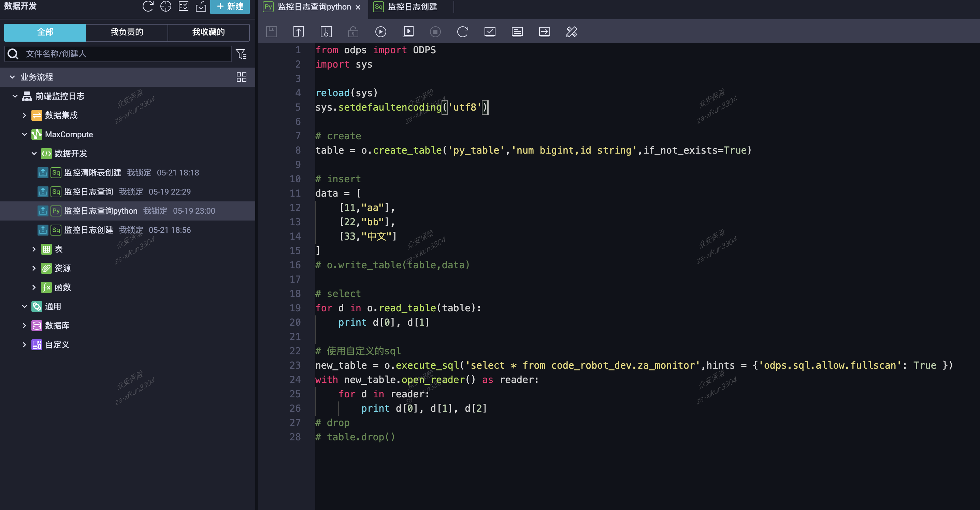The image size is (980, 510).
Task: Expand the 自定义 node
Action: coord(24,345)
